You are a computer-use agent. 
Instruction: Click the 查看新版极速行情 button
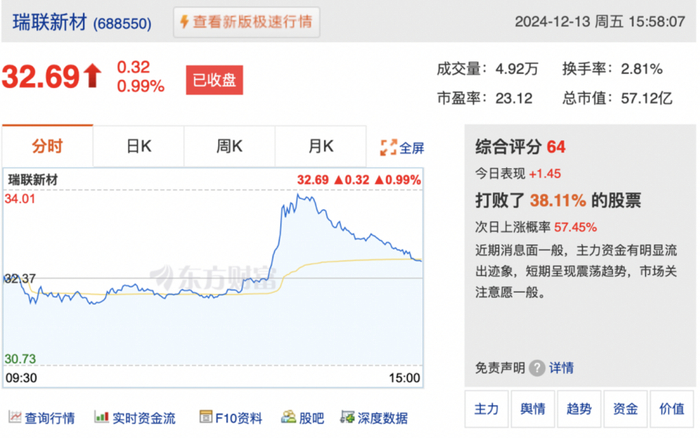click(246, 22)
